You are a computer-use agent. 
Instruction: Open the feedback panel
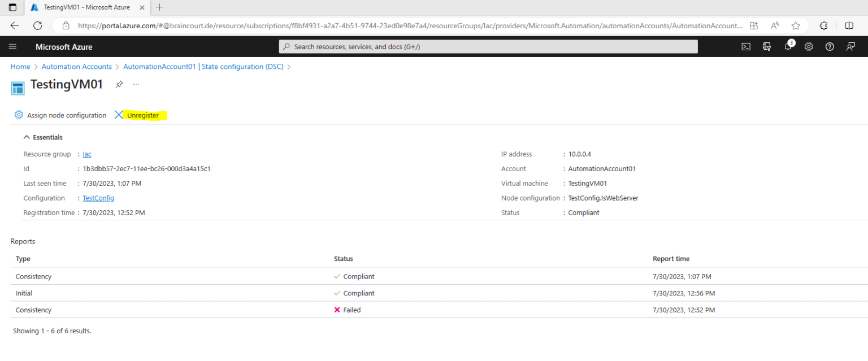[850, 47]
